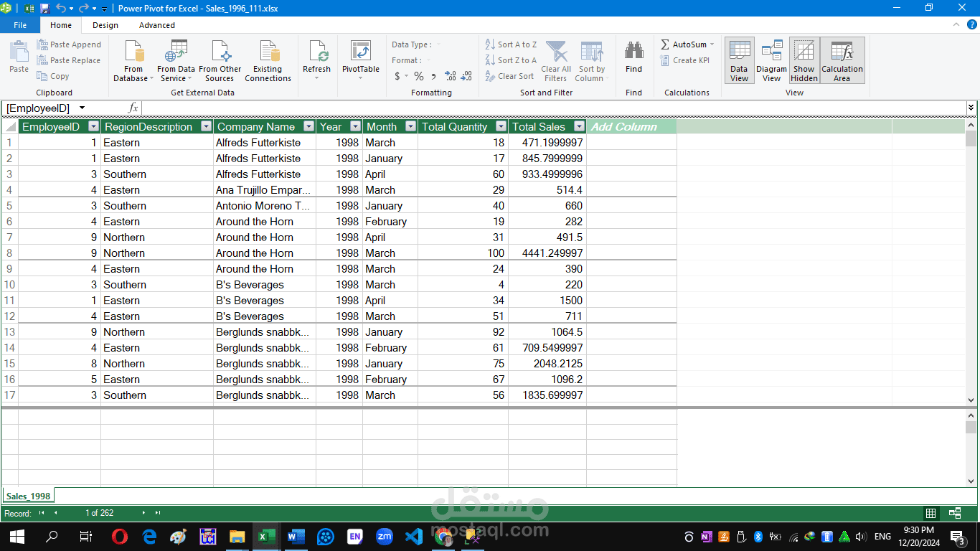The height and width of the screenshot is (551, 980).
Task: Open RegionDescription column filter dropdown
Action: coord(206,126)
